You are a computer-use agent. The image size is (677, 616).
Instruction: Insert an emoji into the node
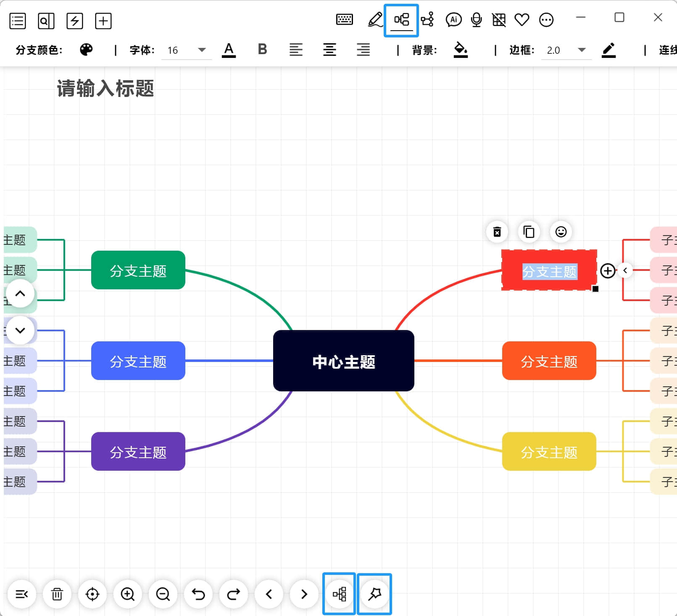[561, 232]
